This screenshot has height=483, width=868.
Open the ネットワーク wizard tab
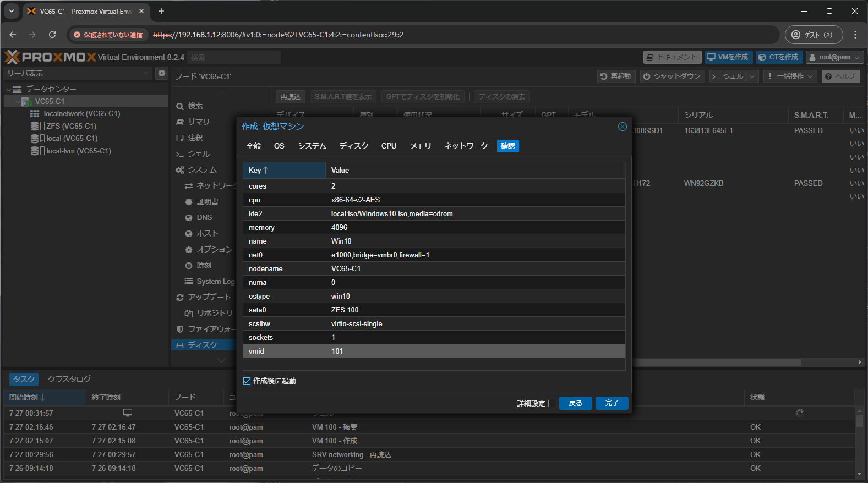(466, 146)
